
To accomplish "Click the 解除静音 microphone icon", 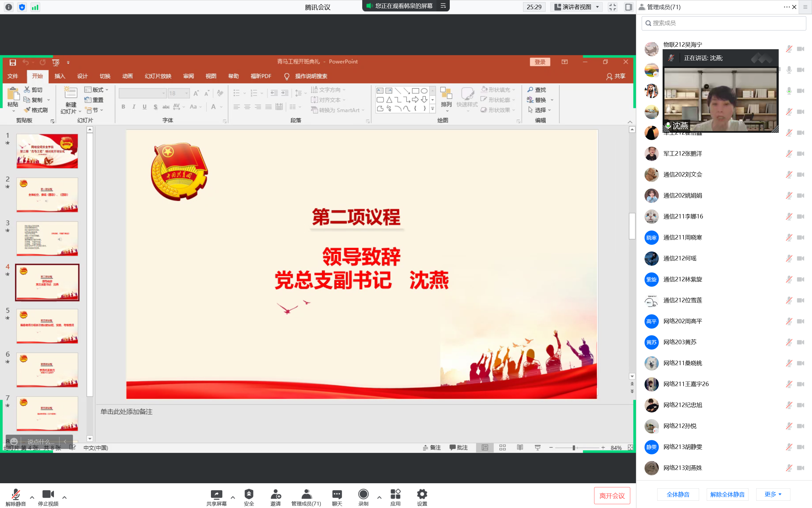I will (x=16, y=494).
